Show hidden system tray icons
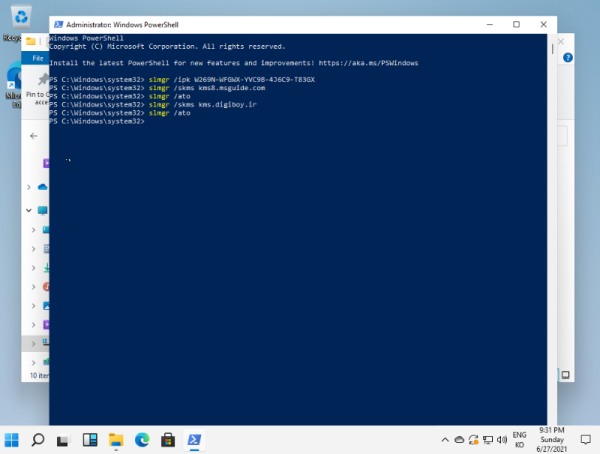The image size is (600, 454). [x=443, y=439]
